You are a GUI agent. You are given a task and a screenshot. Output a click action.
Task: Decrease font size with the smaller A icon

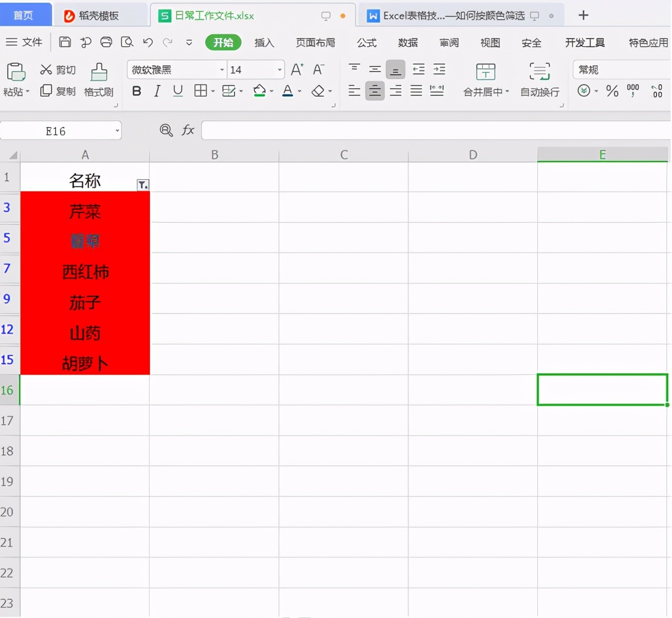(318, 70)
